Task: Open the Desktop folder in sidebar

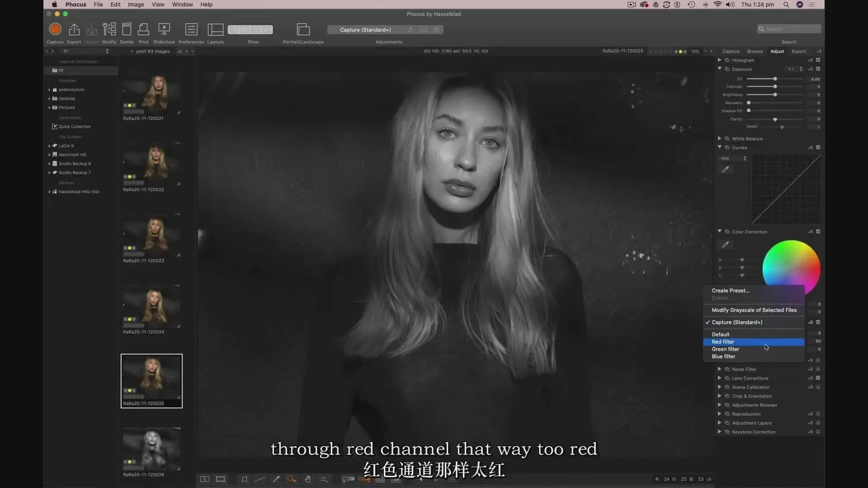Action: 66,99
